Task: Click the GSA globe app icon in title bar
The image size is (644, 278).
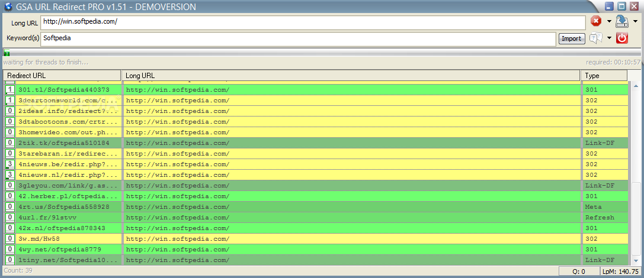Action: 8,7
